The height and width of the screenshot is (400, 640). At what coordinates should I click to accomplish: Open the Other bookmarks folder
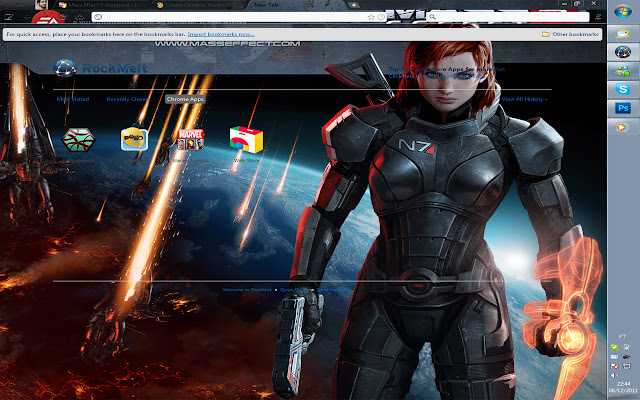570,34
